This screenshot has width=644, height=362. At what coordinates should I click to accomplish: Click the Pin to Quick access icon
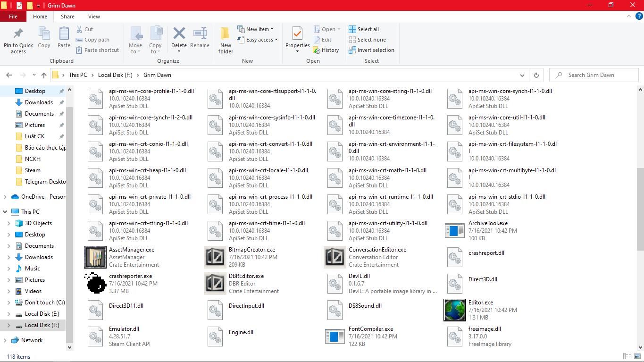tap(18, 34)
